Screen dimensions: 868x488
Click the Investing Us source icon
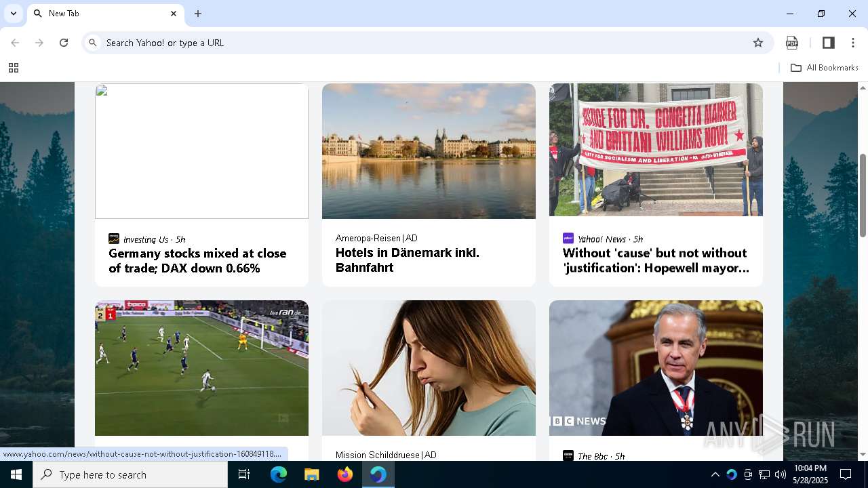pos(114,239)
